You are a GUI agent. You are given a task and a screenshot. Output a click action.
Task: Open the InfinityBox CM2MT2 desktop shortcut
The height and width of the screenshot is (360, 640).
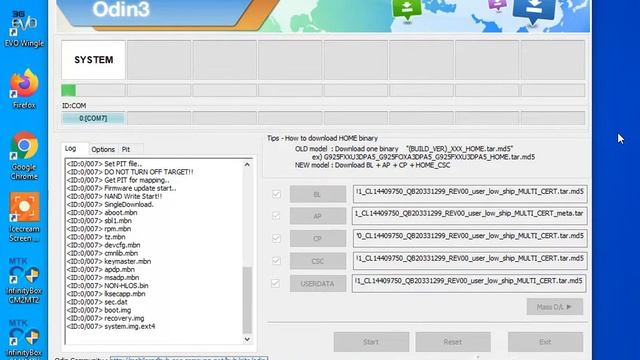point(24,281)
